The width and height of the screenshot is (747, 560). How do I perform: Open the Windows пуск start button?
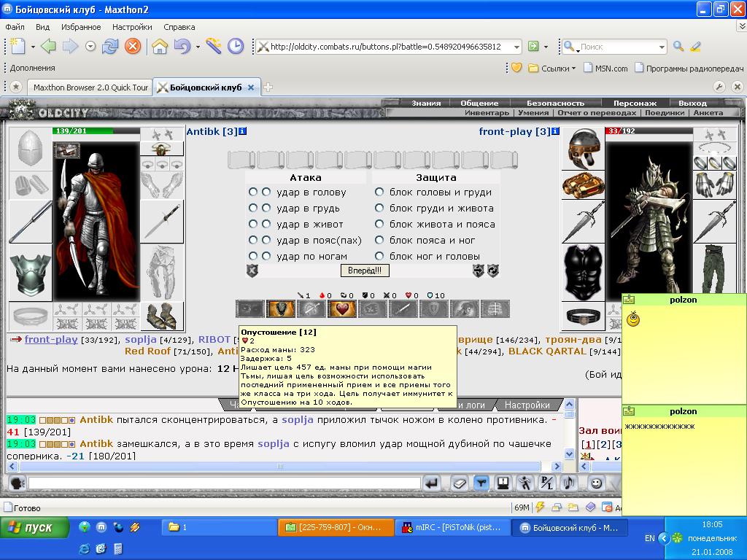[34, 528]
